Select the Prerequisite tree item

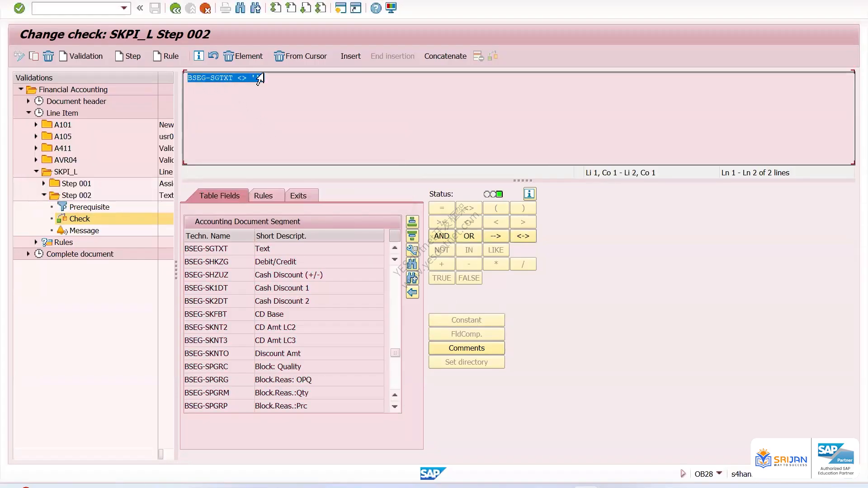(x=89, y=207)
